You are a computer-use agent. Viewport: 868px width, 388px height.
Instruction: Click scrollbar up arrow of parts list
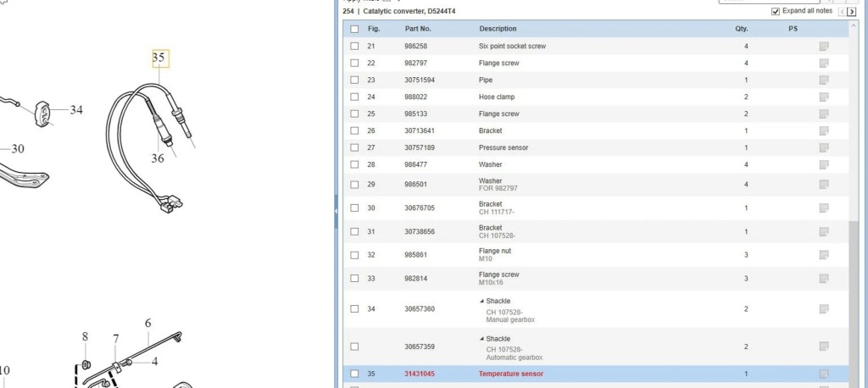click(x=853, y=25)
